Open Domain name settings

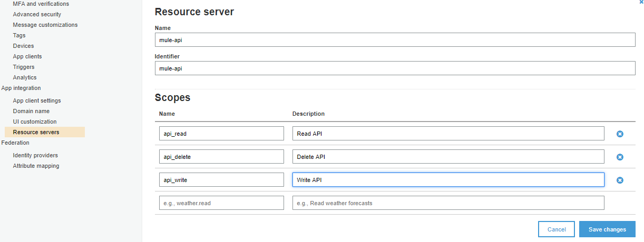point(31,111)
